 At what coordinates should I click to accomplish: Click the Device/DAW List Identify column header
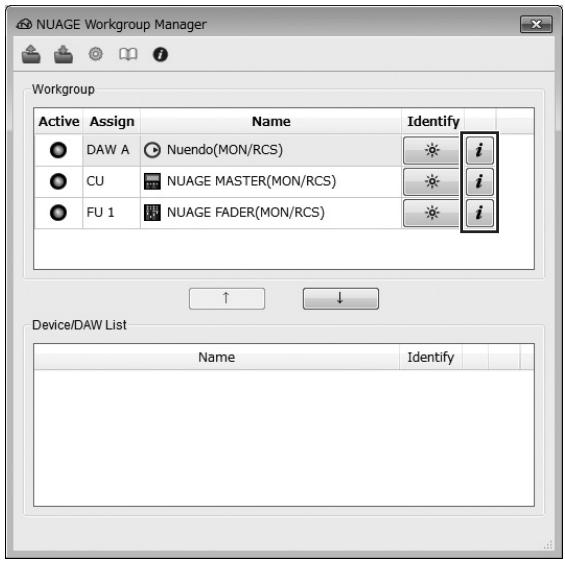[431, 357]
